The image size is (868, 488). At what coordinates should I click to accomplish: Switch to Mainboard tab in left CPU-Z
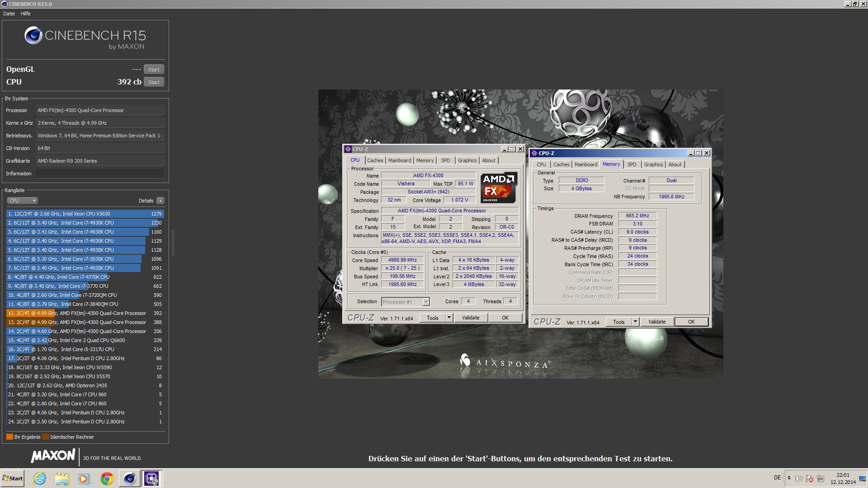400,160
